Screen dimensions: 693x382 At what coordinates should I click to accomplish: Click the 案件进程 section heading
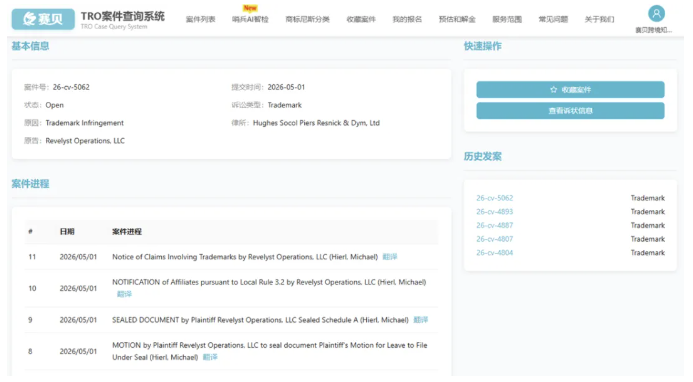pyautogui.click(x=30, y=184)
